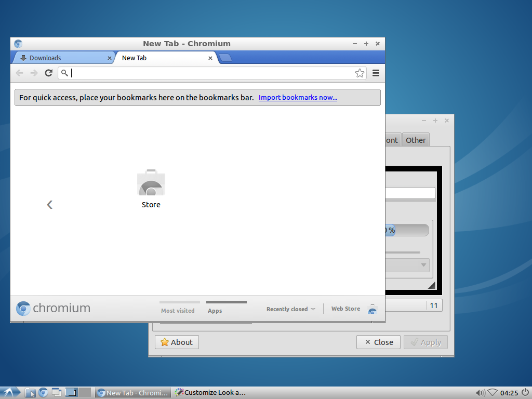Click the Web Store bag icon in footer
532x399 pixels.
[372, 309]
